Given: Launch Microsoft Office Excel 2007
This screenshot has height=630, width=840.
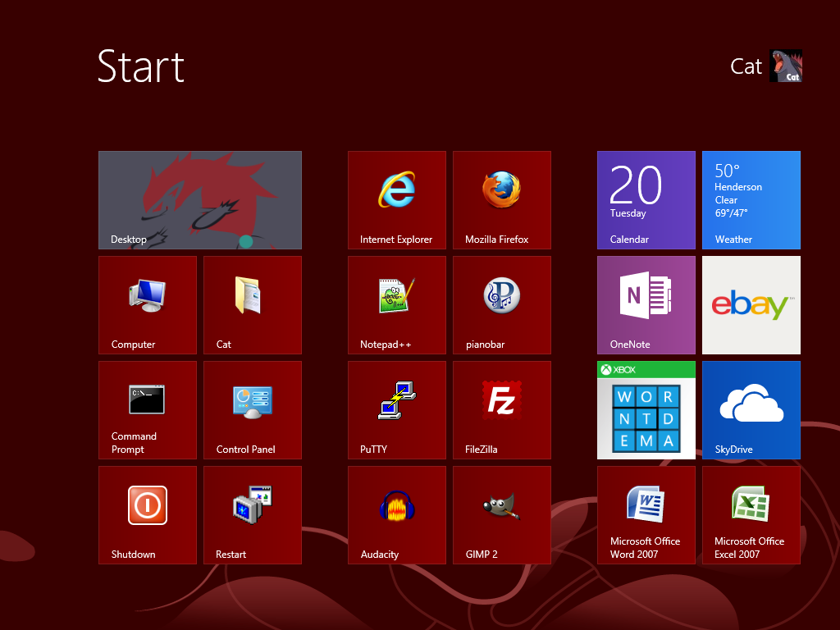Looking at the screenshot, I should (x=751, y=514).
